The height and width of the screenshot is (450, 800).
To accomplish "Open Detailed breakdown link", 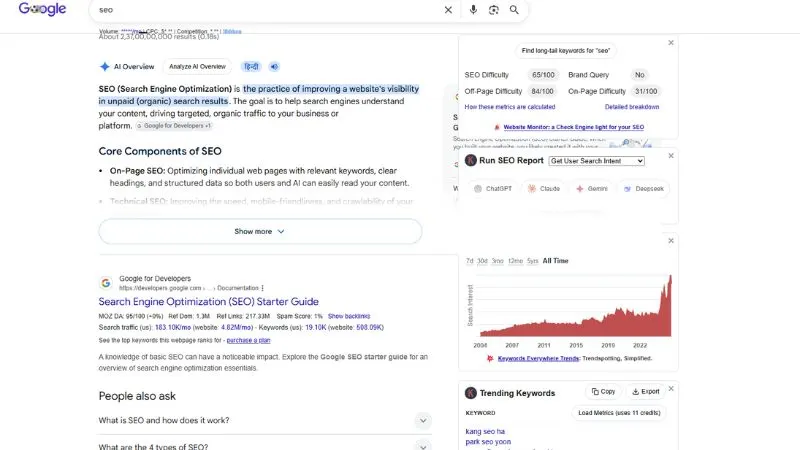I will [632, 107].
